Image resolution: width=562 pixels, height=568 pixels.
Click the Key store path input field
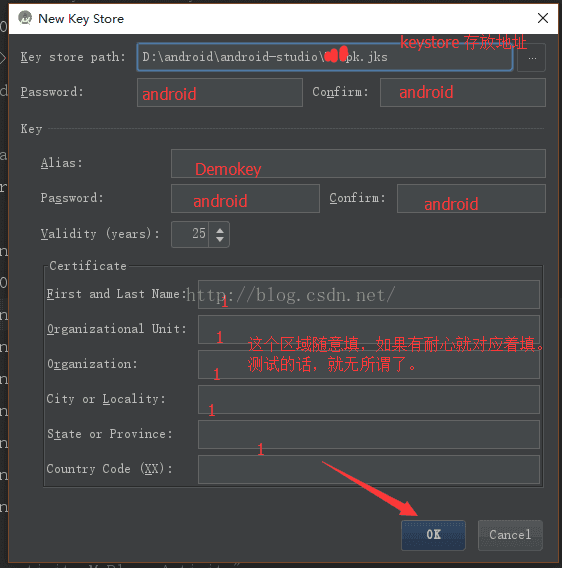325,57
